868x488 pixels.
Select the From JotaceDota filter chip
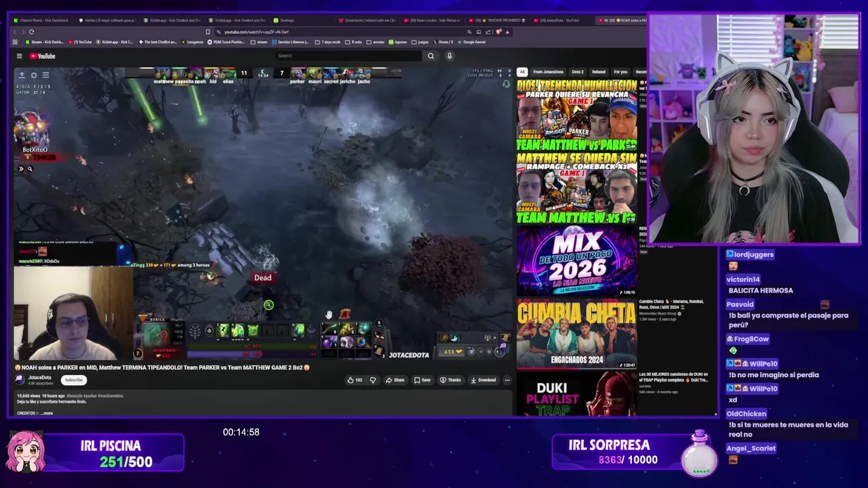tap(548, 72)
